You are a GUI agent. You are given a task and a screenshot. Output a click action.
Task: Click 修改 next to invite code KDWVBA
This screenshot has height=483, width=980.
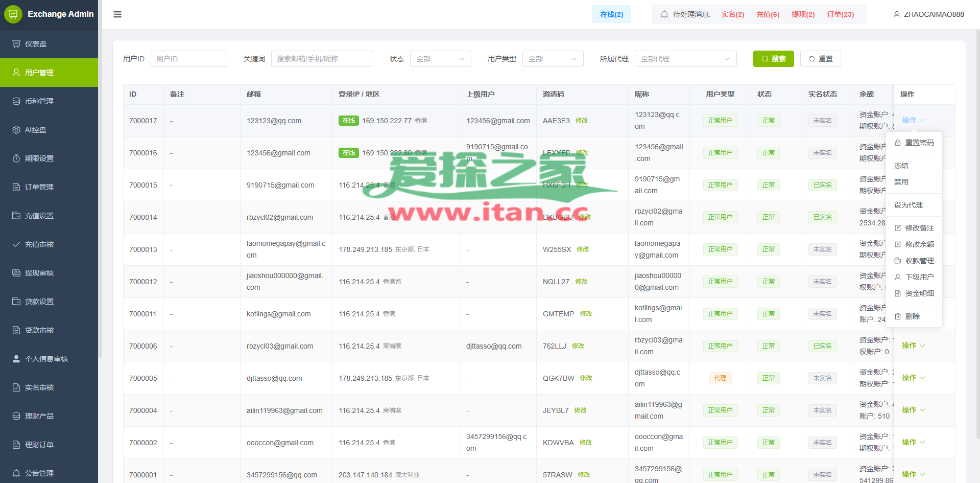(x=585, y=443)
